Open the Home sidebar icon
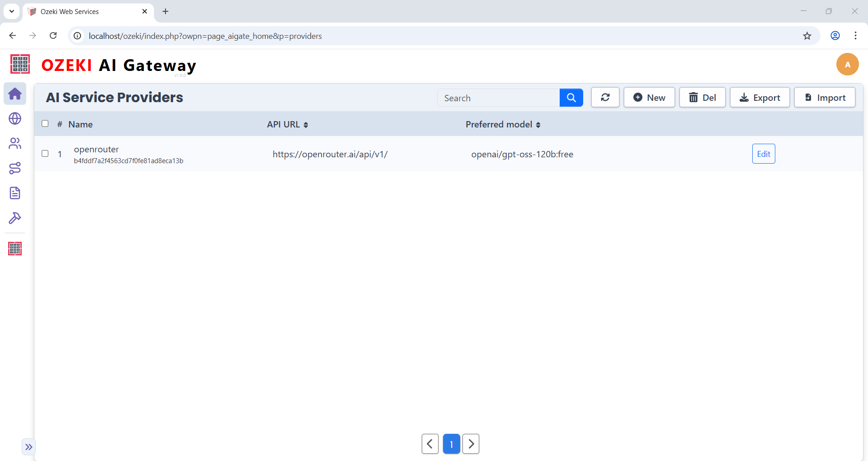The image size is (868, 461). 15,94
